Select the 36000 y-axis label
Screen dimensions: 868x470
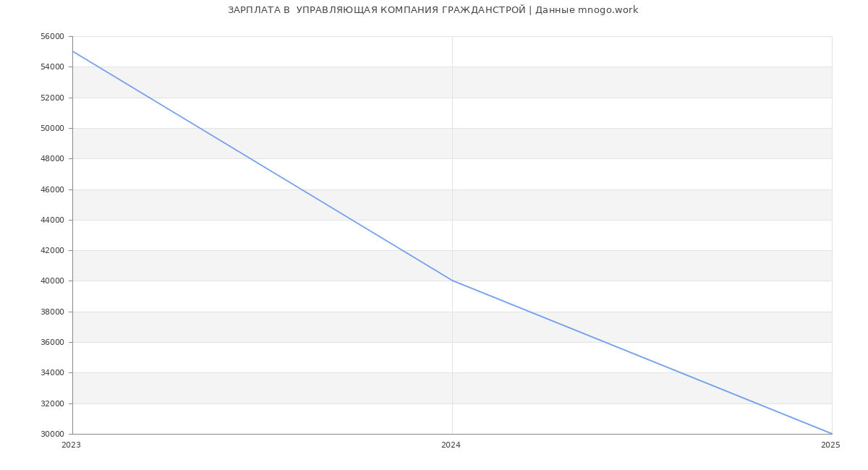(x=54, y=342)
